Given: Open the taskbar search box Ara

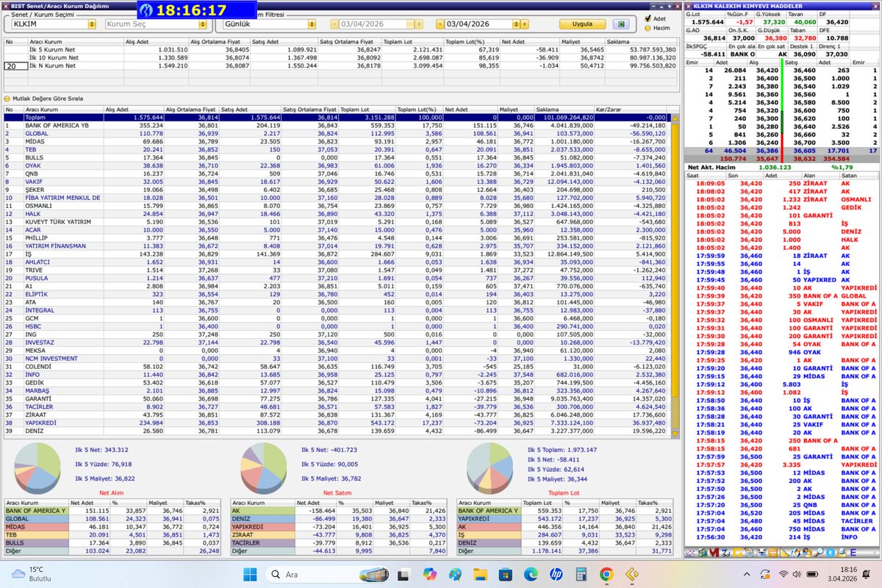Looking at the screenshot, I should 316,574.
